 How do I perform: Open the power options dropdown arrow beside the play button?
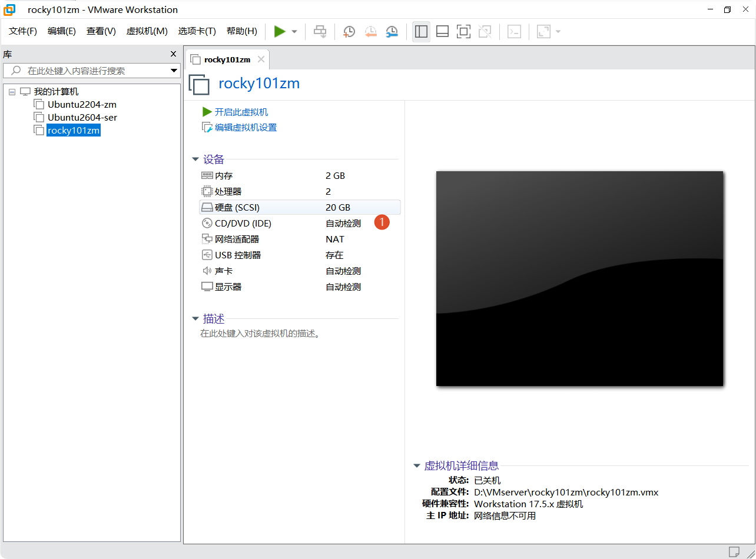tap(294, 32)
